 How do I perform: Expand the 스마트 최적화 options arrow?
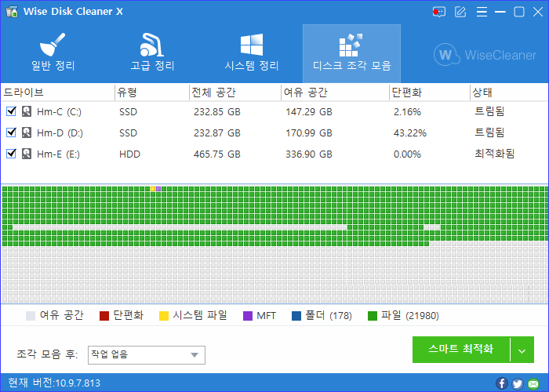click(x=522, y=350)
